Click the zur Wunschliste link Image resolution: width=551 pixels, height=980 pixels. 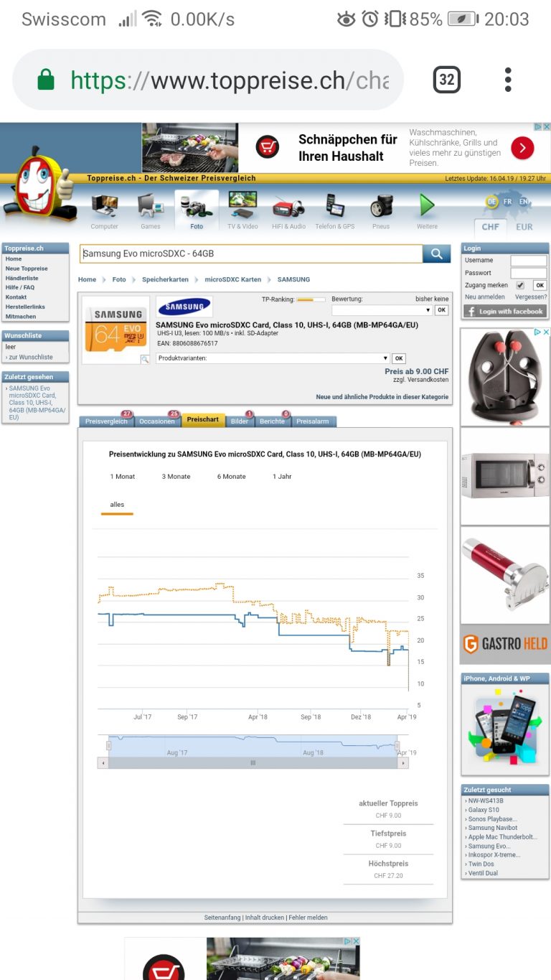click(x=30, y=357)
